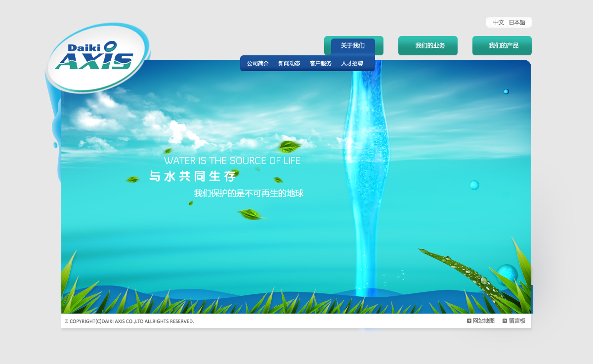Click the small blue bubble at top right
The height and width of the screenshot is (364, 593).
506,91
